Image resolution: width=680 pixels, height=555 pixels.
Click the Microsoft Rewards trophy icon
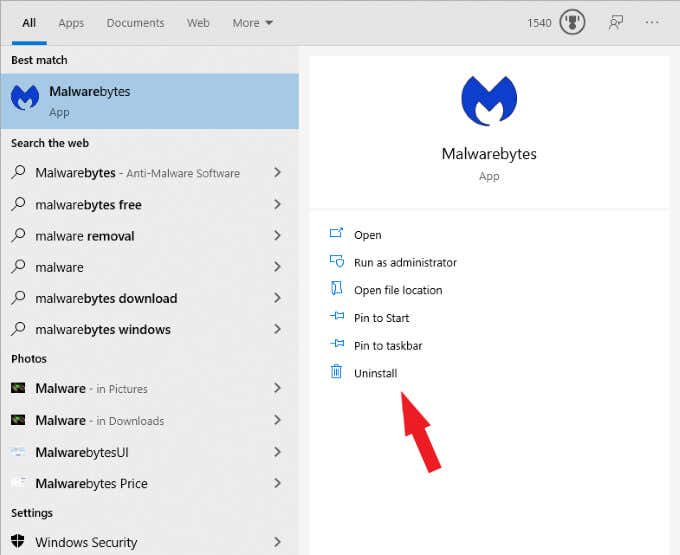572,22
